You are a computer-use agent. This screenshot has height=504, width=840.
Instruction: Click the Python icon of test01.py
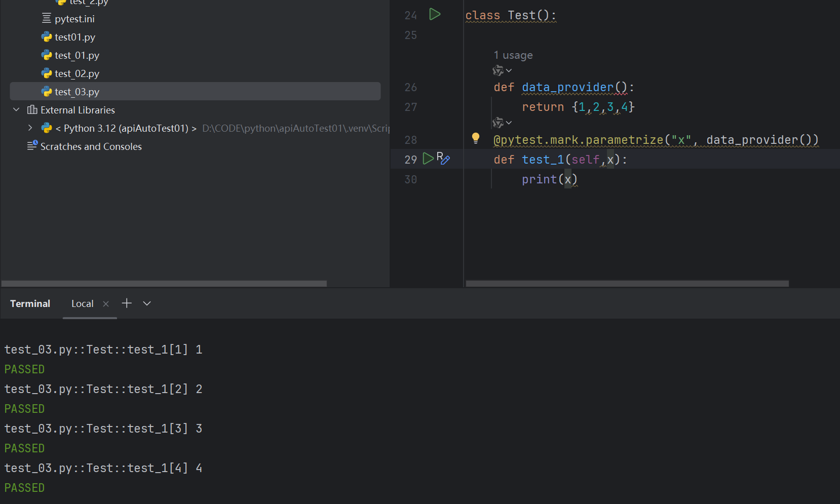pyautogui.click(x=47, y=37)
